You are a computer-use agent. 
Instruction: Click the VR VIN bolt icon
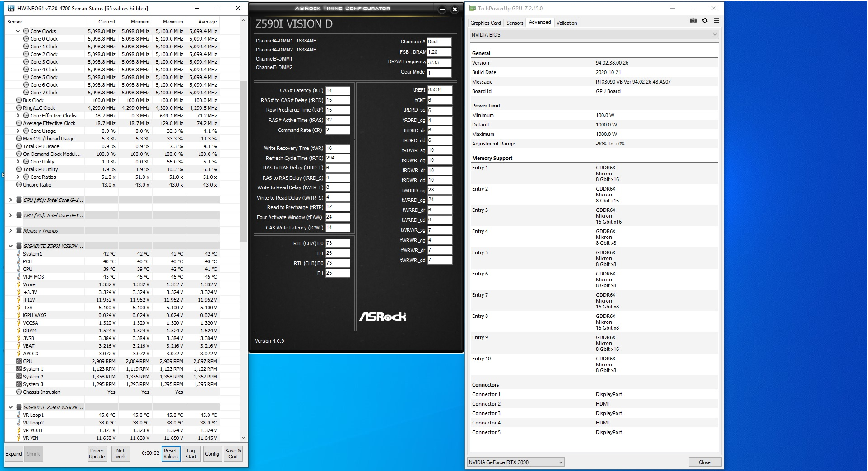(x=19, y=438)
